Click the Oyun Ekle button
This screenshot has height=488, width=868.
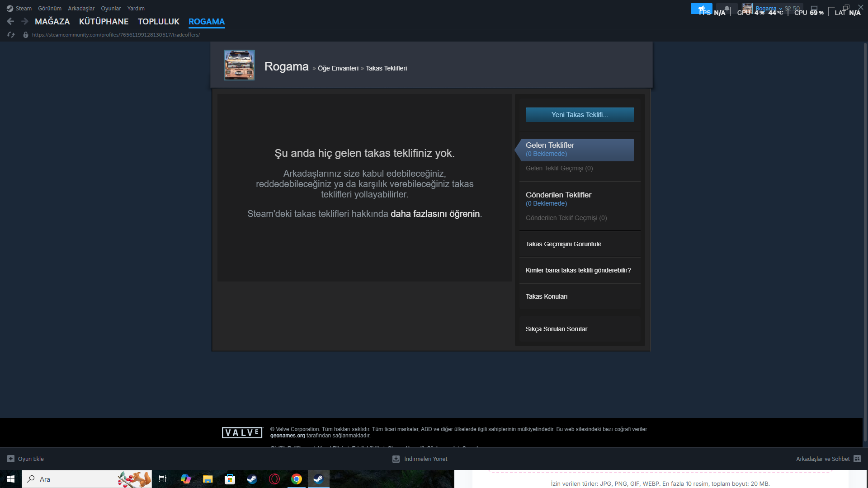click(x=26, y=459)
